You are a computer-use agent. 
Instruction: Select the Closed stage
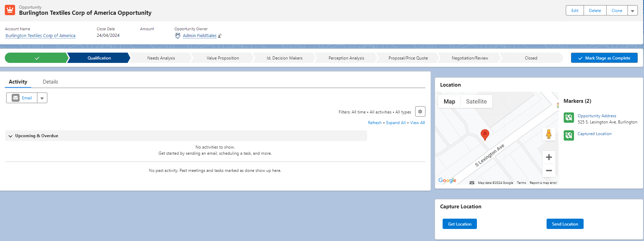click(x=531, y=58)
